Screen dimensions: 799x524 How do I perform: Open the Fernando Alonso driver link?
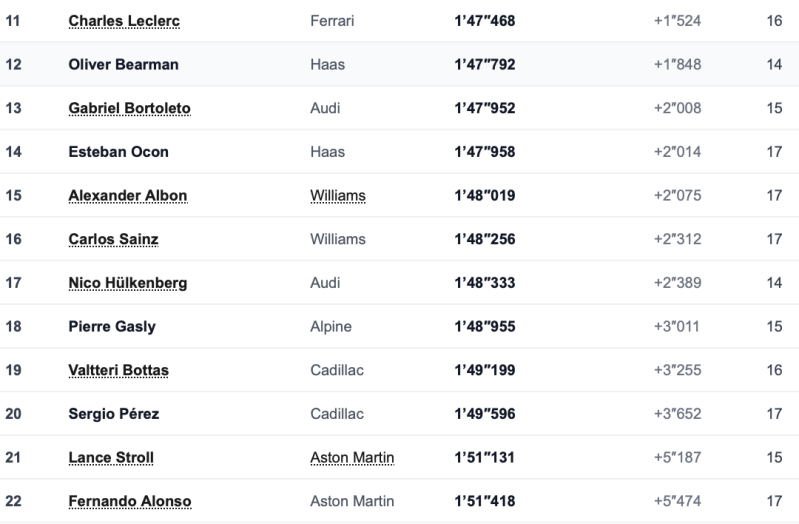pos(130,501)
